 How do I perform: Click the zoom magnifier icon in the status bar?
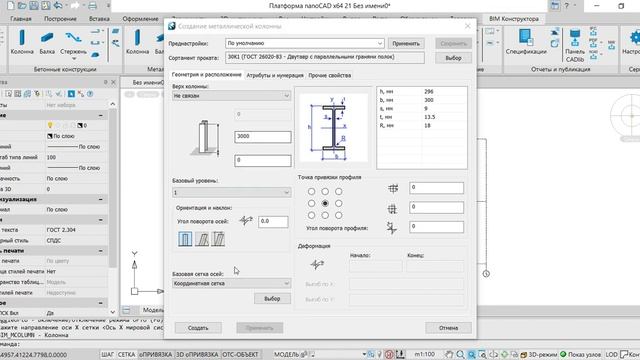click(460, 354)
